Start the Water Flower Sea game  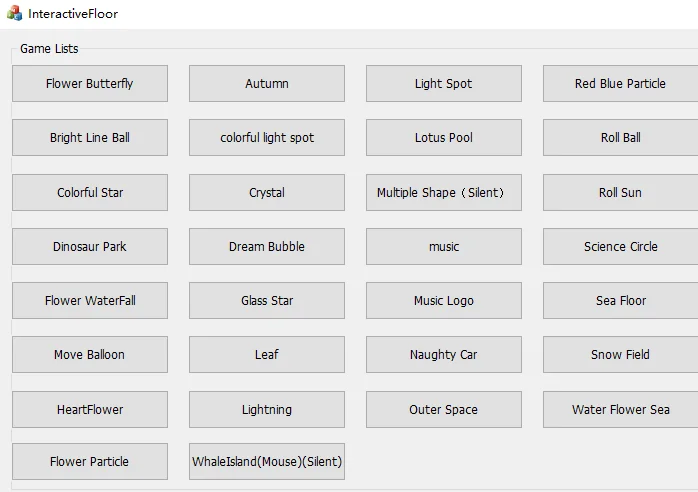tap(620, 410)
